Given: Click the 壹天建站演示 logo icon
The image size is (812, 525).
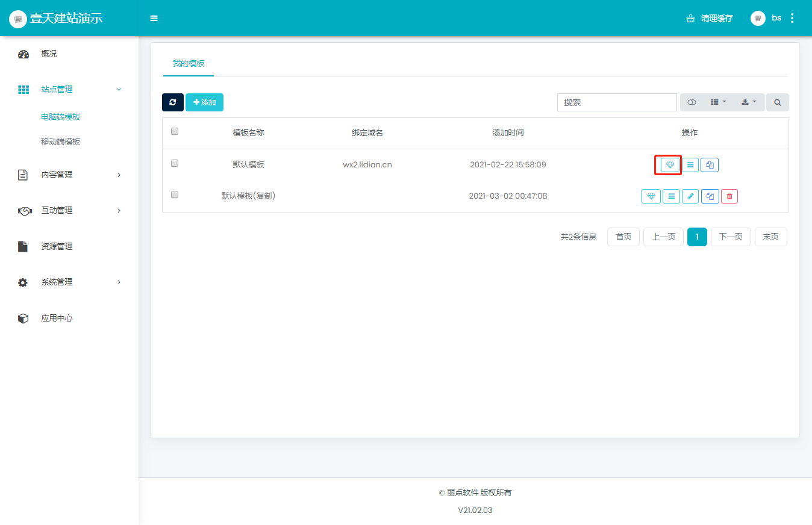Looking at the screenshot, I should tap(18, 19).
